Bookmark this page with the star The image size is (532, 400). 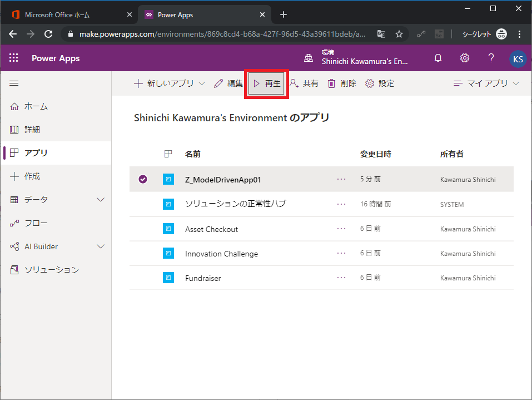tap(399, 34)
